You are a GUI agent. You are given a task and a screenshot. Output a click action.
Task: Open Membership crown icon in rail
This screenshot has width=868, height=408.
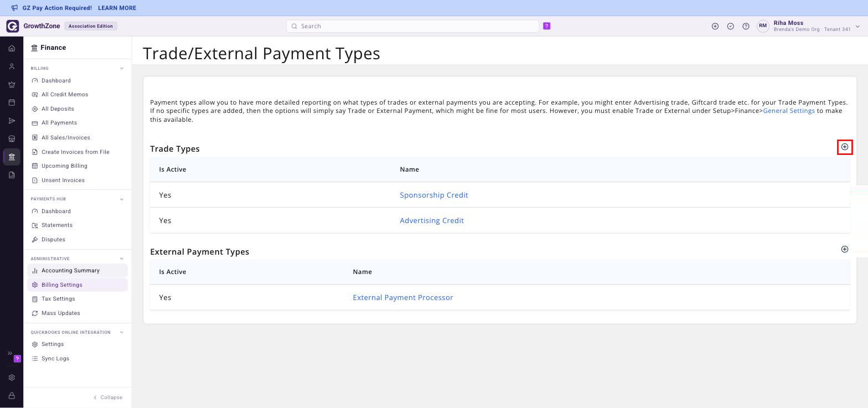(x=12, y=85)
